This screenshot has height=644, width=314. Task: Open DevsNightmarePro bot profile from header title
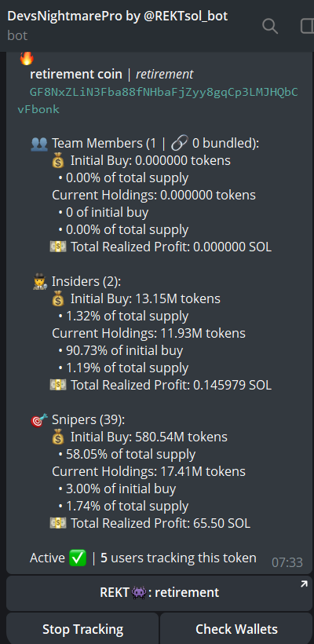(x=118, y=16)
